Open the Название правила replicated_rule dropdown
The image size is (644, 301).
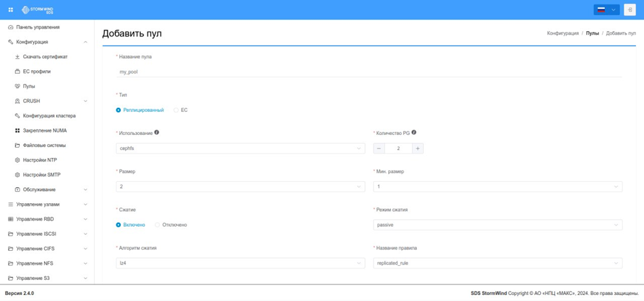coord(498,263)
